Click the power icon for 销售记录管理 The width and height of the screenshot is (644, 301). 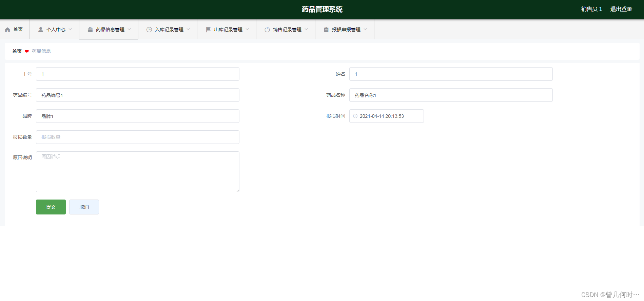(267, 30)
